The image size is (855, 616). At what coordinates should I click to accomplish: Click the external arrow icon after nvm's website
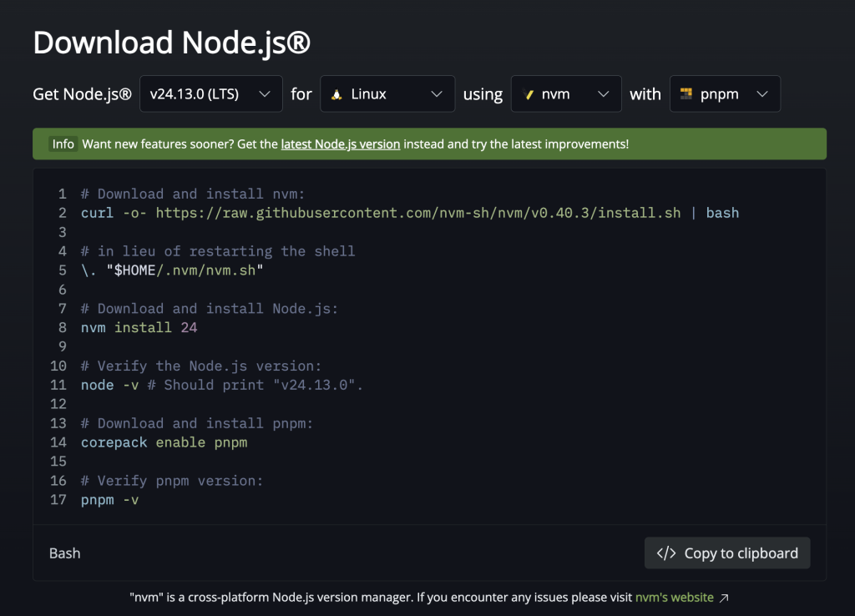pos(724,598)
